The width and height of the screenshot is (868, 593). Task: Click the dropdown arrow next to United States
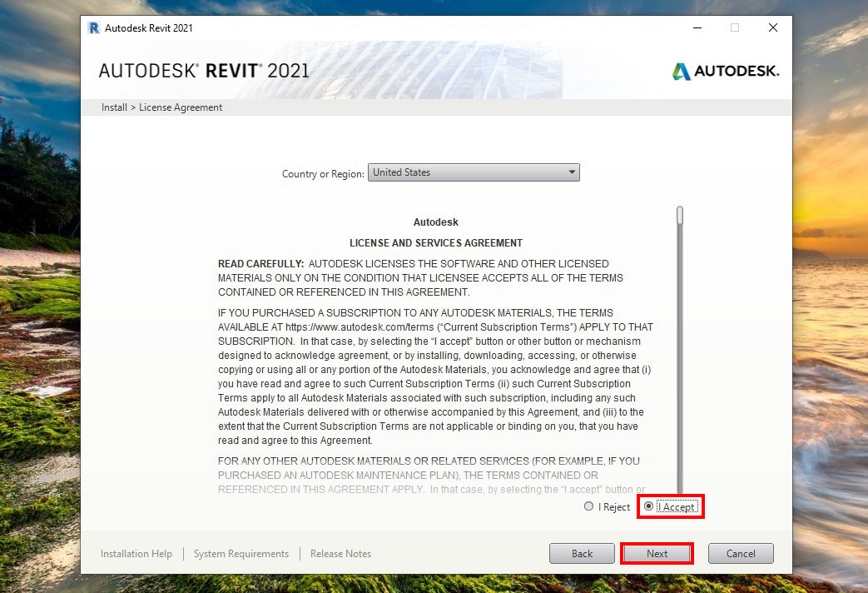click(571, 172)
